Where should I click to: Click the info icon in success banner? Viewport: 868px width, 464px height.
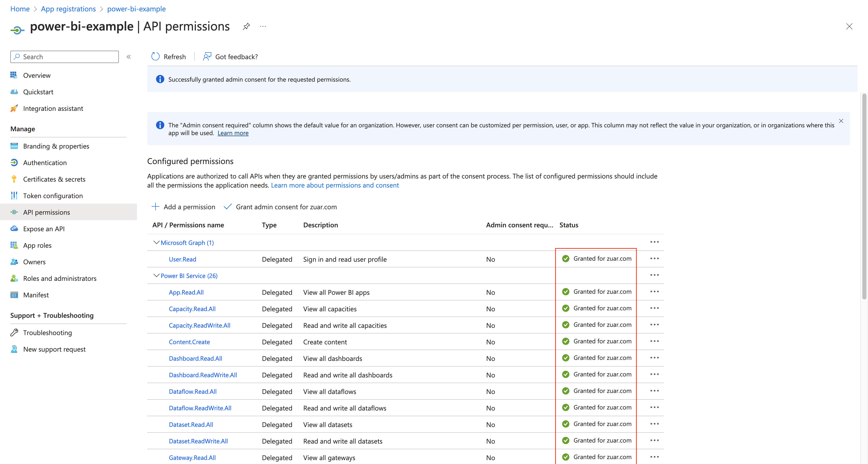(x=160, y=79)
